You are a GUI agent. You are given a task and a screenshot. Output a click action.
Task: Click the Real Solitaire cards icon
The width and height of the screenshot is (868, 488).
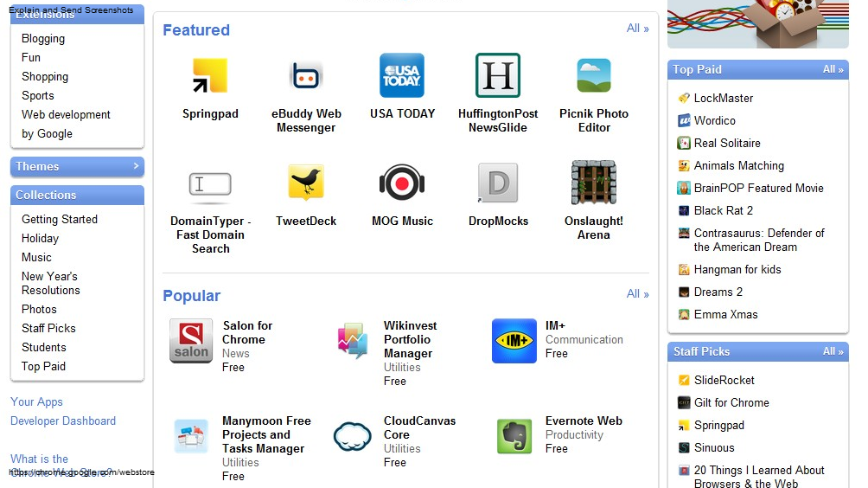(684, 143)
